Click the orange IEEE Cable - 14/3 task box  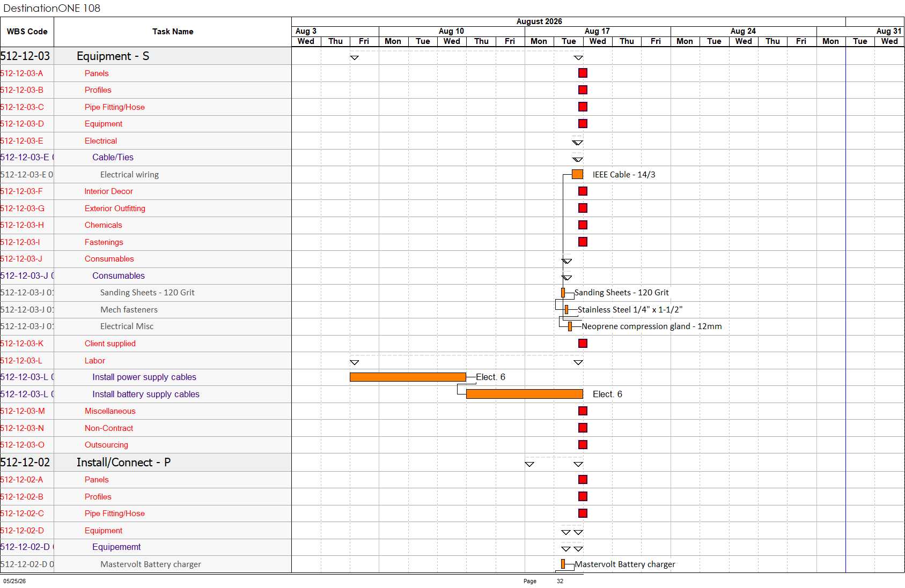click(x=577, y=174)
